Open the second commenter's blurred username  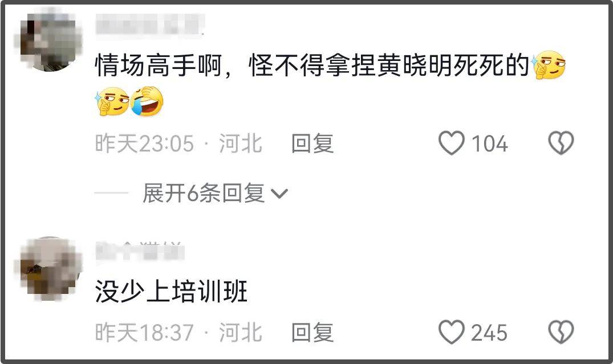140,251
